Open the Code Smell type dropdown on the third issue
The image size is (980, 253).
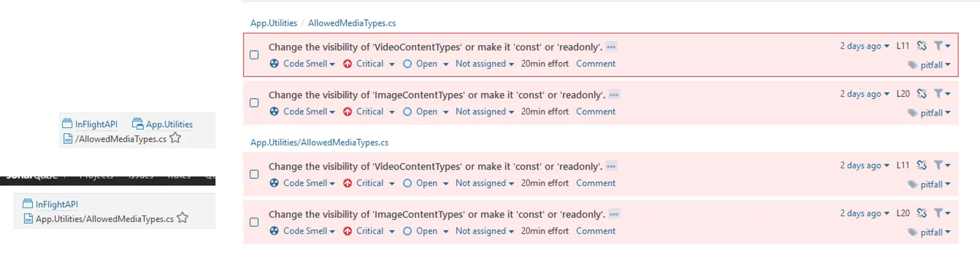[x=302, y=183]
